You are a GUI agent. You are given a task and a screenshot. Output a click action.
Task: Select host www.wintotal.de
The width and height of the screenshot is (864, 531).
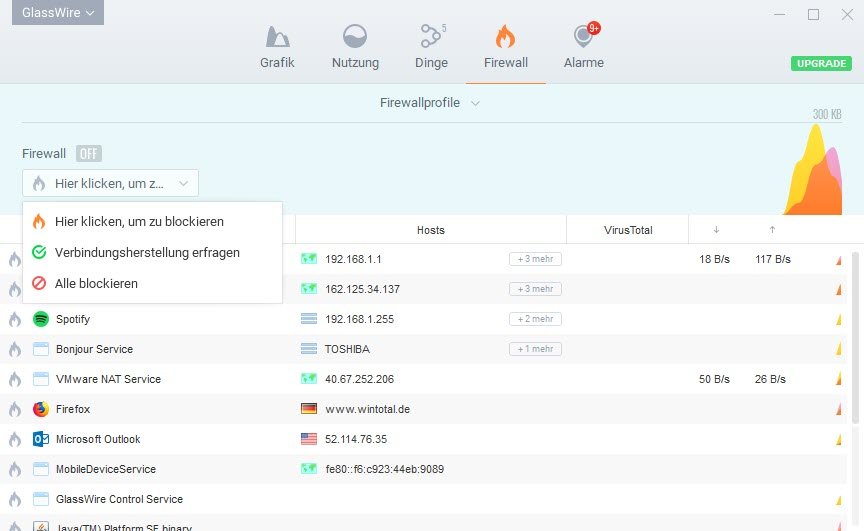pyautogui.click(x=368, y=409)
